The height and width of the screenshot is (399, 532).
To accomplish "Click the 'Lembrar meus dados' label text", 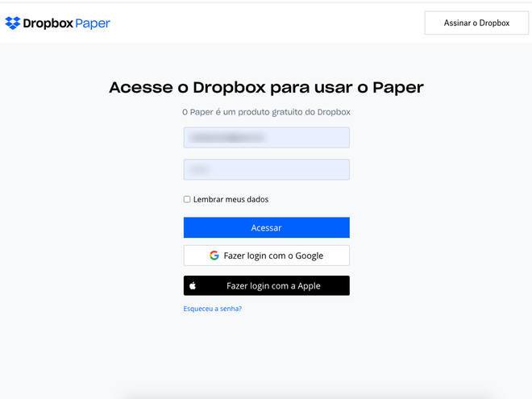I will (231, 199).
